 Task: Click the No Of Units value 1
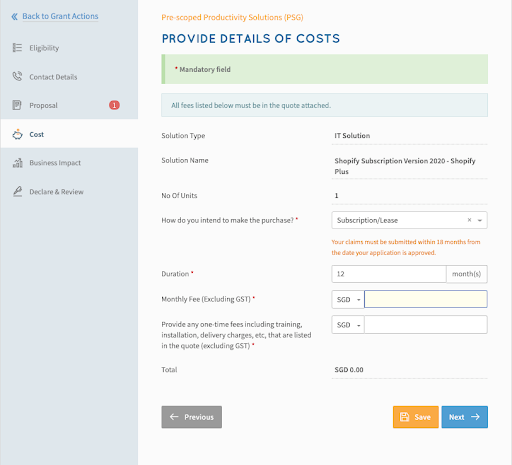click(336, 196)
